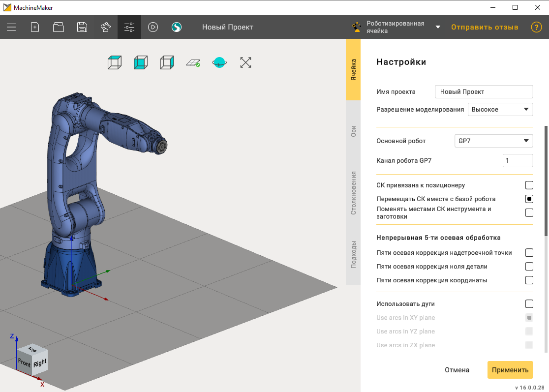Click the 'Имя проекта' text field

coord(484,92)
